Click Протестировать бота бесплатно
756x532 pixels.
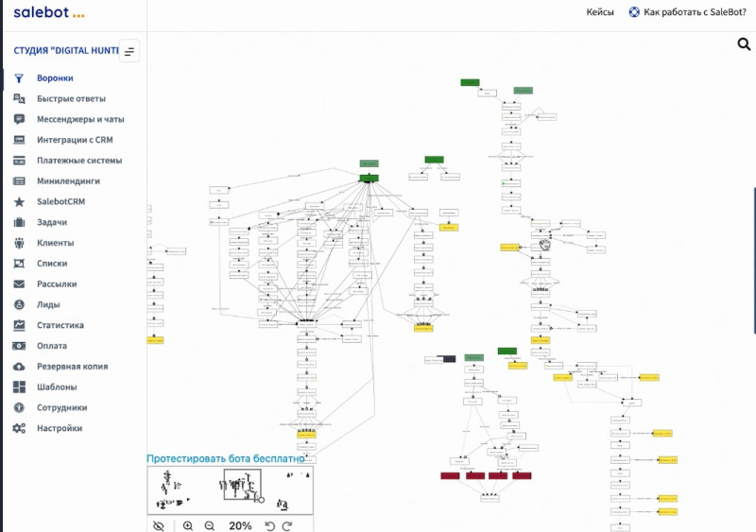225,458
